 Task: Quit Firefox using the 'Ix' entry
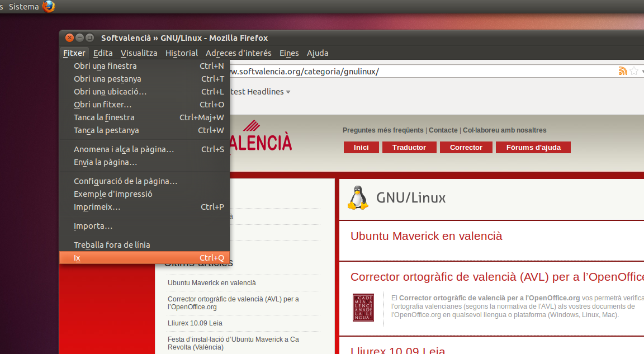point(145,258)
